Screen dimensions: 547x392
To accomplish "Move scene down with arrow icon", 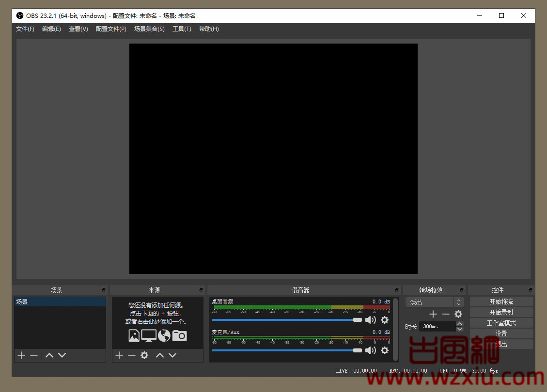I will click(62, 355).
